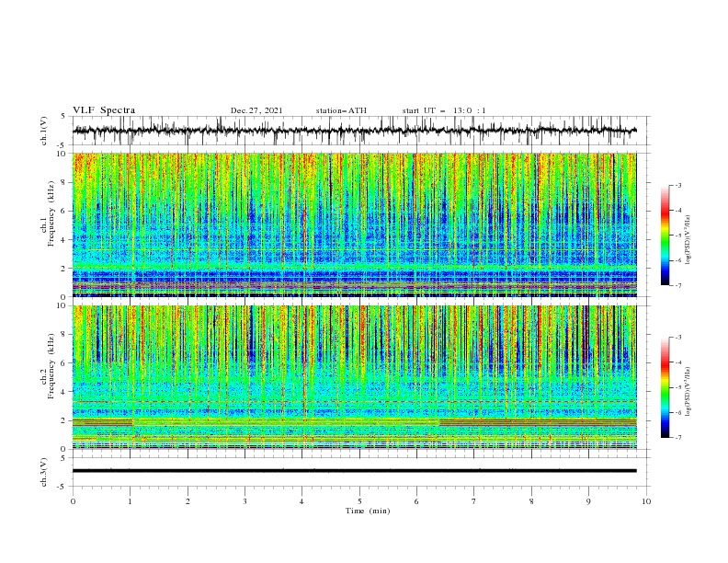Image resolution: width=728 pixels, height=563 pixels.
Task: Click the time axis tick label "9"
Action: [x=588, y=501]
